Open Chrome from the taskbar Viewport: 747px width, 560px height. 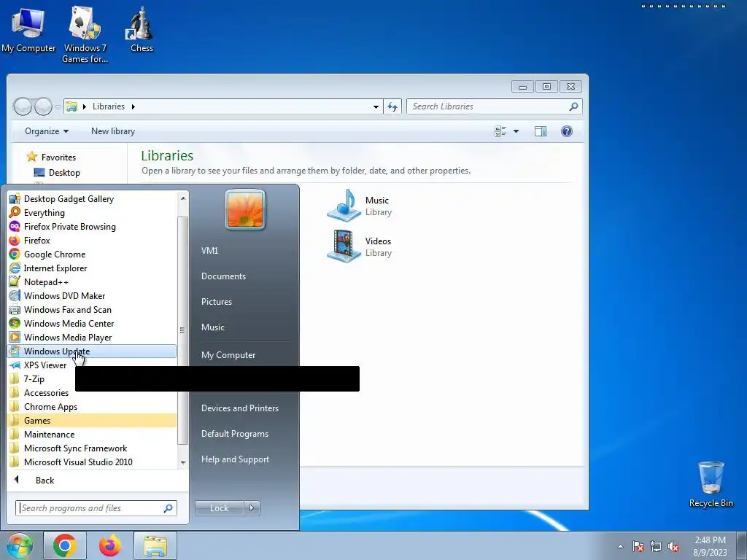coord(65,545)
